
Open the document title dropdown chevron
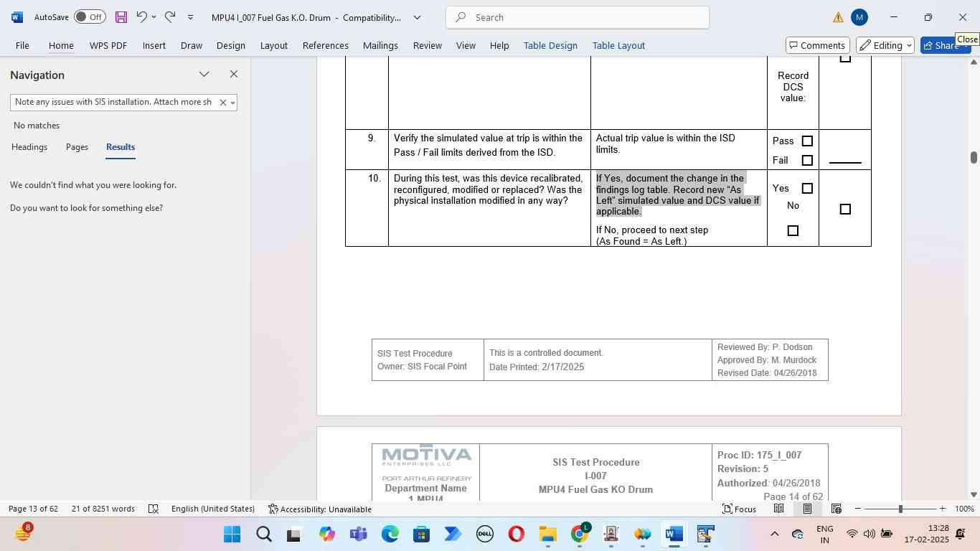click(x=417, y=17)
